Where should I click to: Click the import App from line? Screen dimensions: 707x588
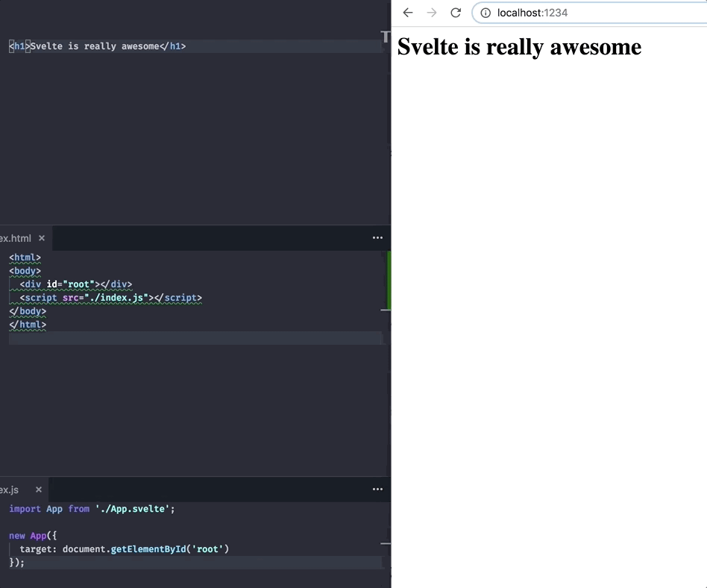click(92, 509)
